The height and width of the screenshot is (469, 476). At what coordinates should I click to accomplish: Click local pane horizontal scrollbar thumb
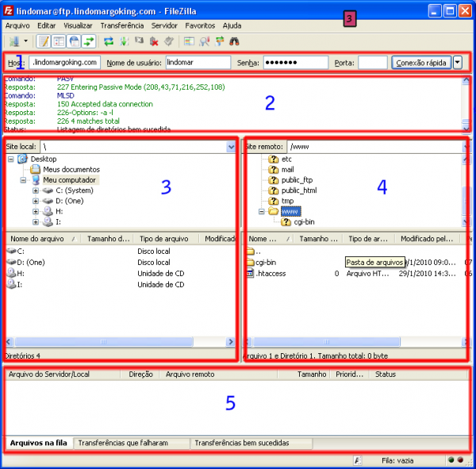pos(104,342)
